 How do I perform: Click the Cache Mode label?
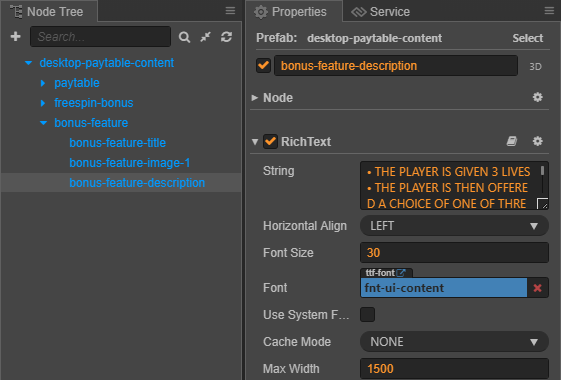297,342
